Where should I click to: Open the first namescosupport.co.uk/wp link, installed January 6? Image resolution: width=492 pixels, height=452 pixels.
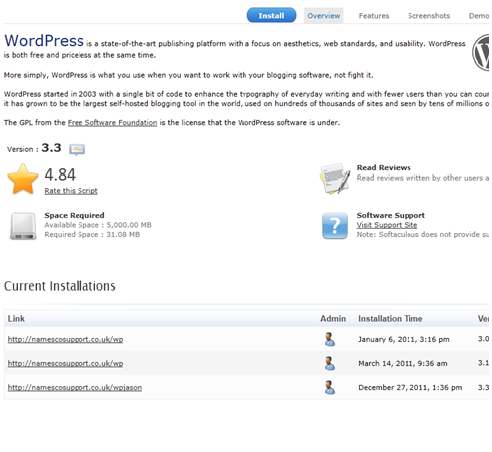coord(65,339)
